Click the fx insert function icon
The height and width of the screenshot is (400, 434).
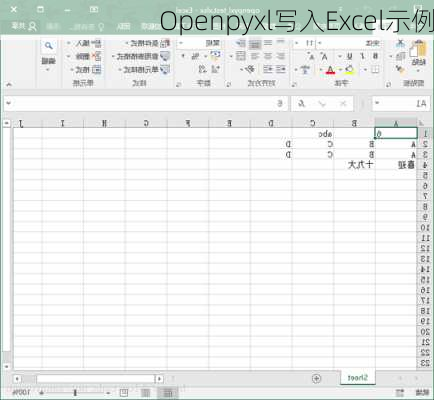[x=301, y=104]
